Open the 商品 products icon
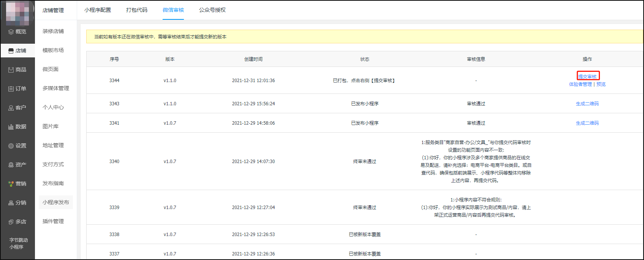The width and height of the screenshot is (644, 260). tap(11, 70)
